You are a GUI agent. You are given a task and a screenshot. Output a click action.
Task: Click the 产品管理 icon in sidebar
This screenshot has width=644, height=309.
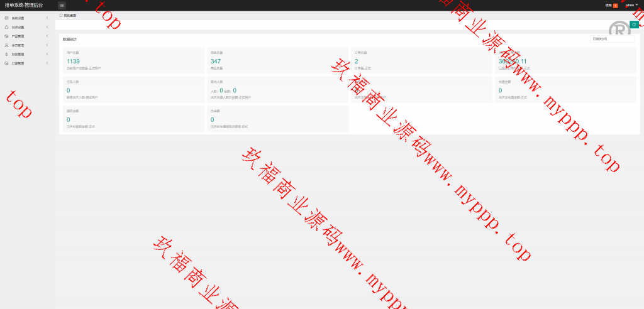coord(6,36)
